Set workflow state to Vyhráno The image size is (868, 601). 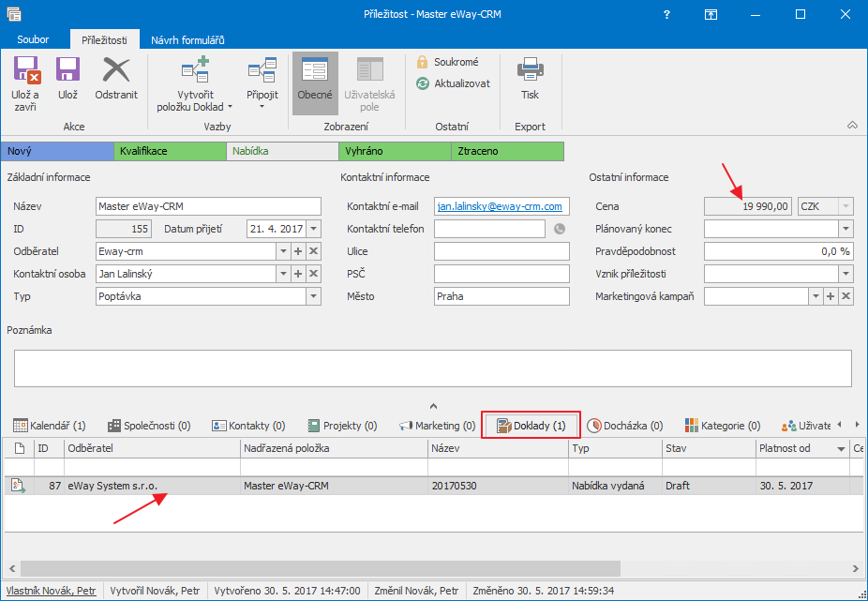pos(396,151)
